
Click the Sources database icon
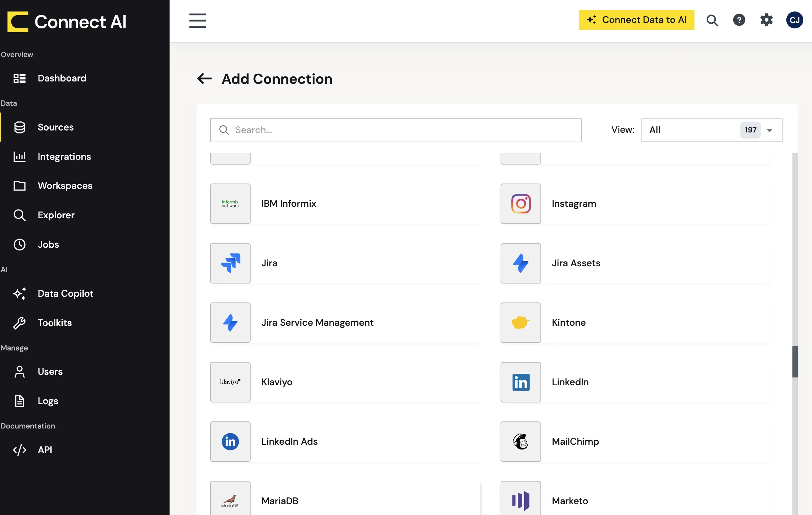click(x=20, y=127)
